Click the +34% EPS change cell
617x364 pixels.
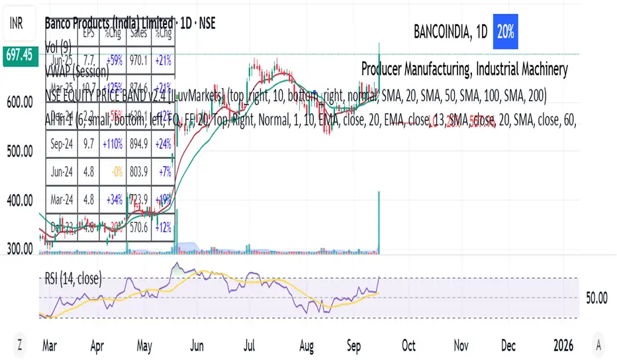pos(114,200)
